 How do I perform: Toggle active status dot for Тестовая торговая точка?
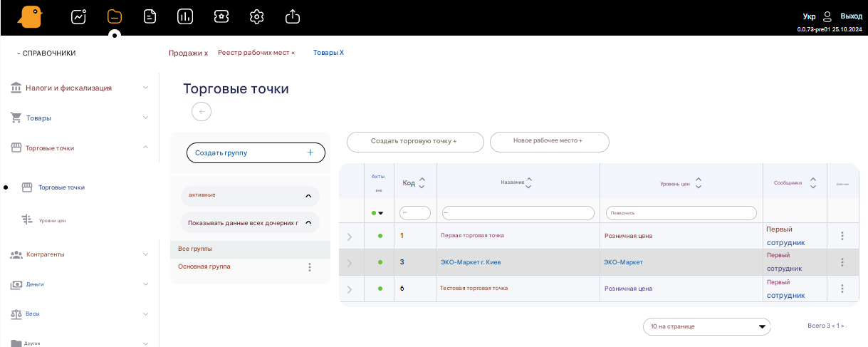380,289
